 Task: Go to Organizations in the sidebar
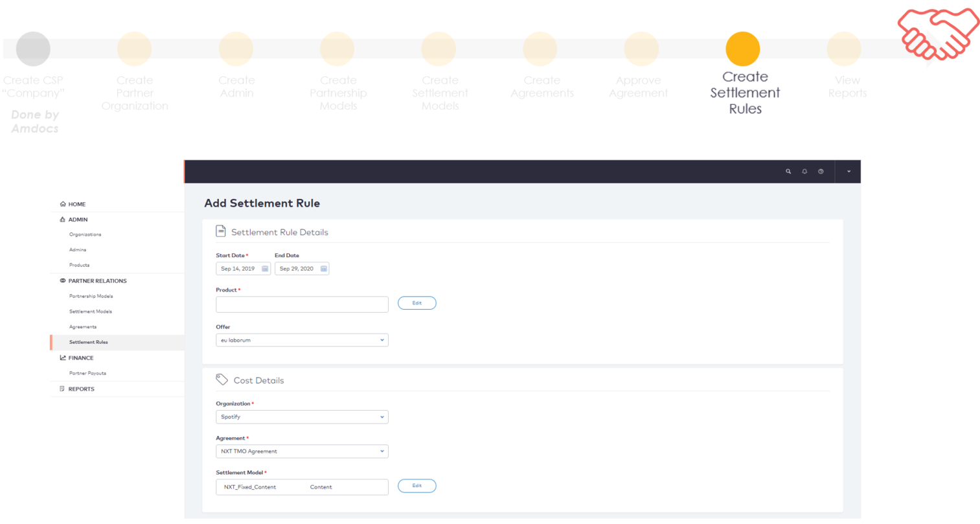point(85,234)
